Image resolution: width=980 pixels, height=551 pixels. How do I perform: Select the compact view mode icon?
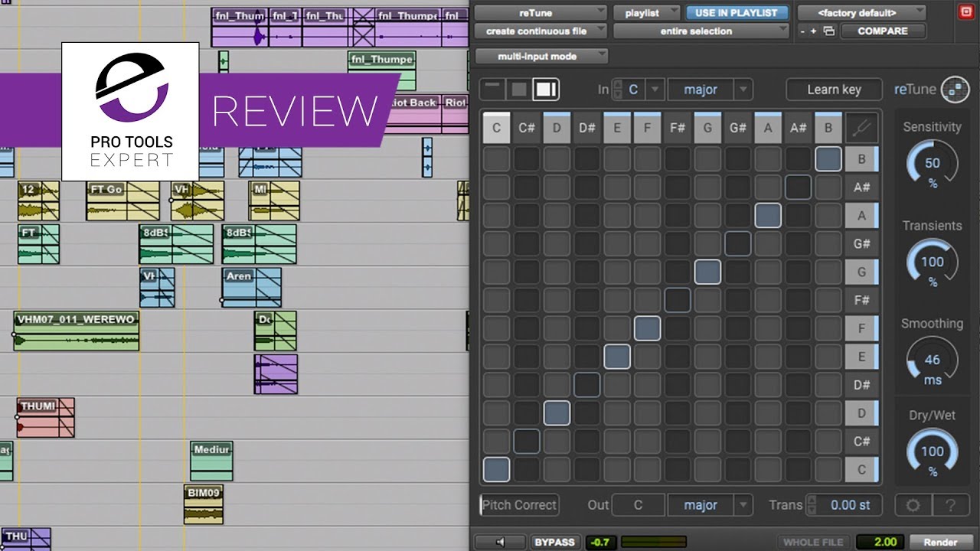pyautogui.click(x=493, y=89)
